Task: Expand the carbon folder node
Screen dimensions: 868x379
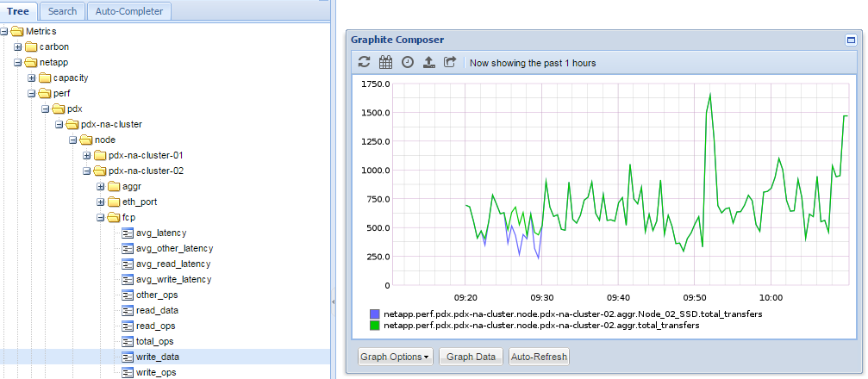Action: [18, 47]
